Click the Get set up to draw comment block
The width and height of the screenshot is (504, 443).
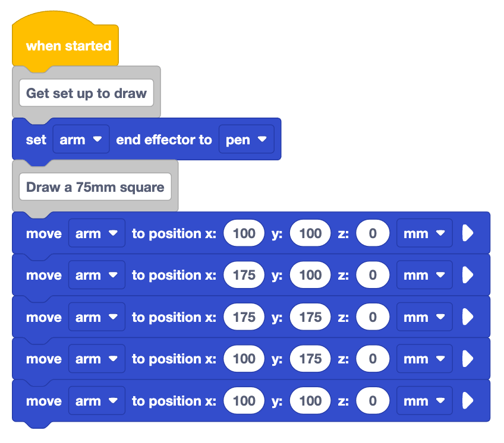86,92
